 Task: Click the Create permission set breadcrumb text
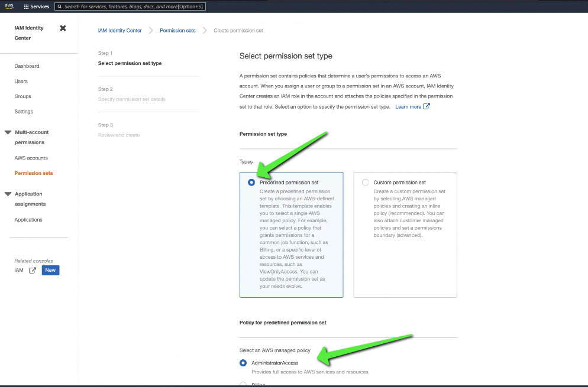click(238, 30)
